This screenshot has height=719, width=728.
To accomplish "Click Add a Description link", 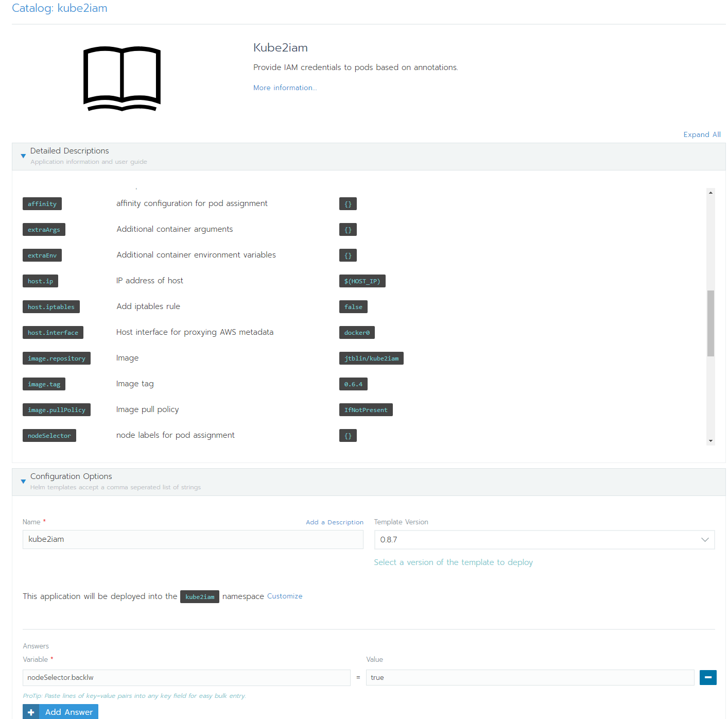I will (x=335, y=522).
